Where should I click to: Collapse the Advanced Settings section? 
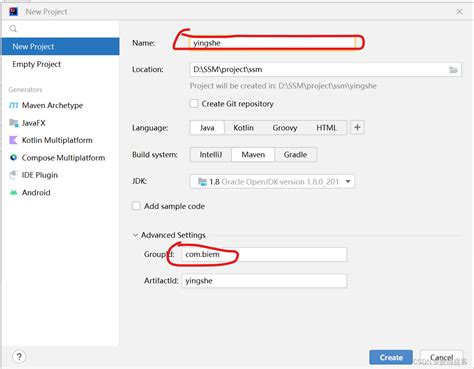[135, 235]
